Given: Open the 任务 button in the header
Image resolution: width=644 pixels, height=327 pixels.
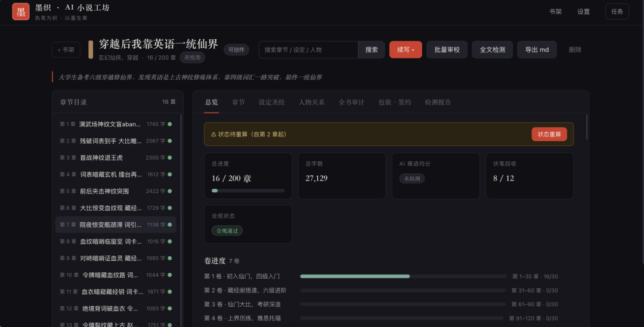Looking at the screenshot, I should [x=617, y=11].
